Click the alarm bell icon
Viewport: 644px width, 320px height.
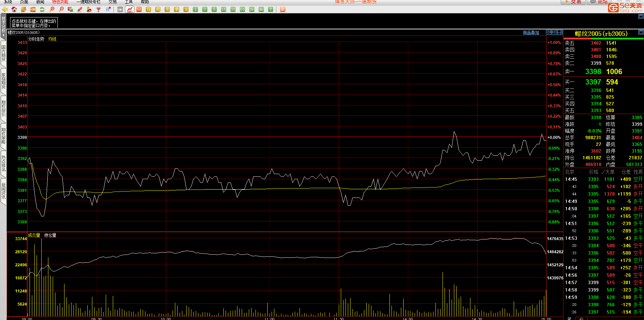pyautogui.click(x=89, y=9)
